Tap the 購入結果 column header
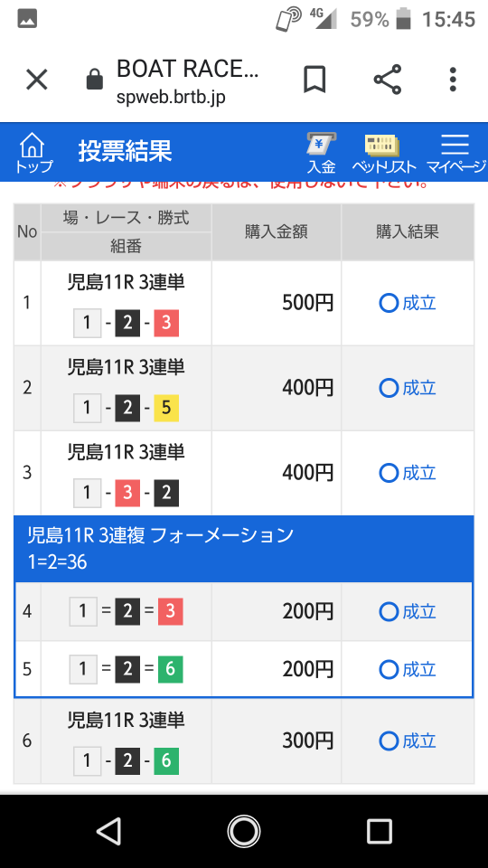 pos(408,232)
